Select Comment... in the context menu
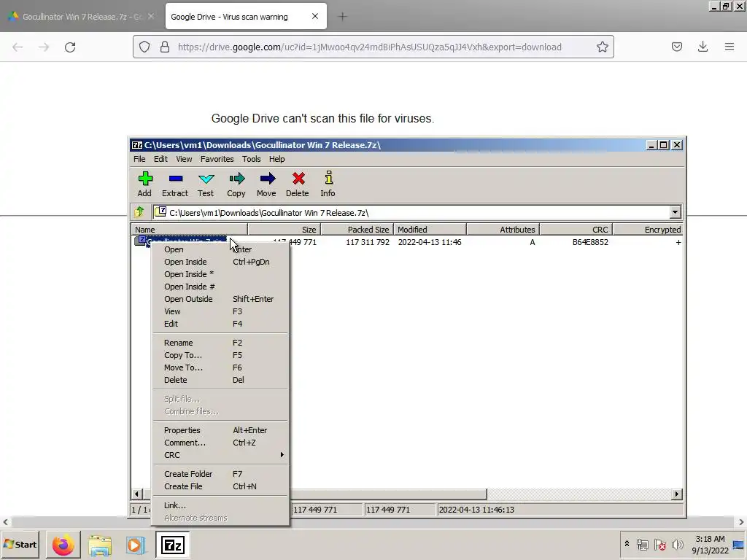Image resolution: width=747 pixels, height=560 pixels. 220,443
